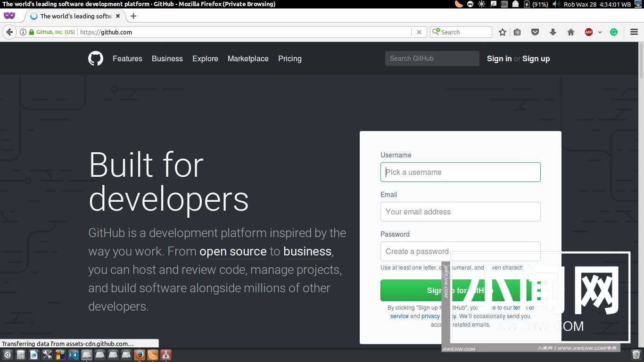Viewport: 644px width, 362px height.
Task: Focus the Create a password field
Action: [x=461, y=251]
